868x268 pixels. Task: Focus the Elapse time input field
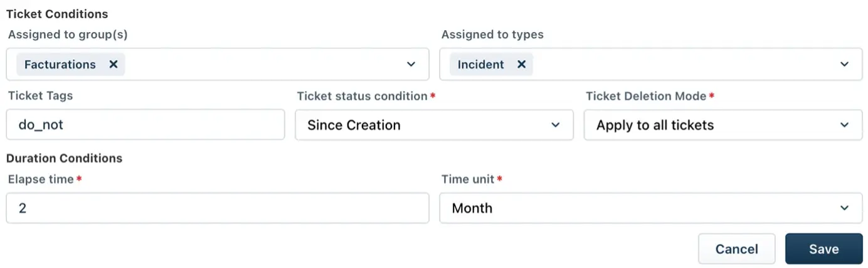point(217,208)
